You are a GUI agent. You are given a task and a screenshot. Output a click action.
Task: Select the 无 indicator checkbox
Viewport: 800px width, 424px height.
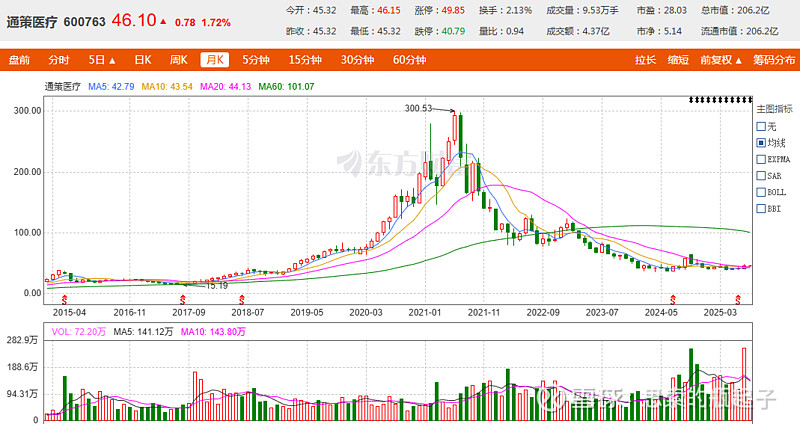coord(761,126)
